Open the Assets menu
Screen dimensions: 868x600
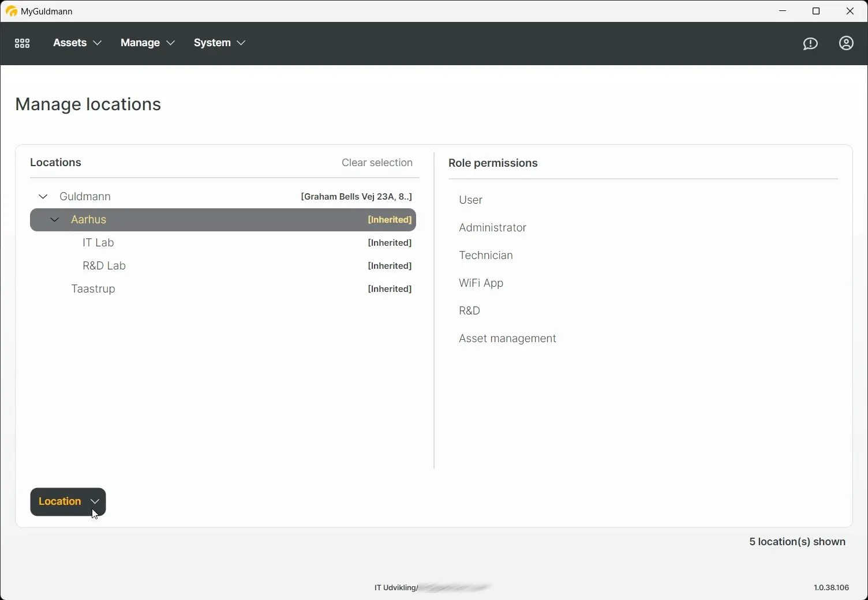76,43
